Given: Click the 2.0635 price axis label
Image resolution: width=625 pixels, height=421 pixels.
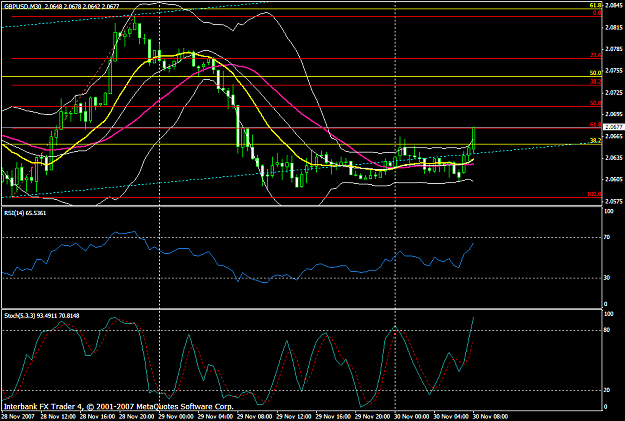Looking at the screenshot, I should (614, 158).
